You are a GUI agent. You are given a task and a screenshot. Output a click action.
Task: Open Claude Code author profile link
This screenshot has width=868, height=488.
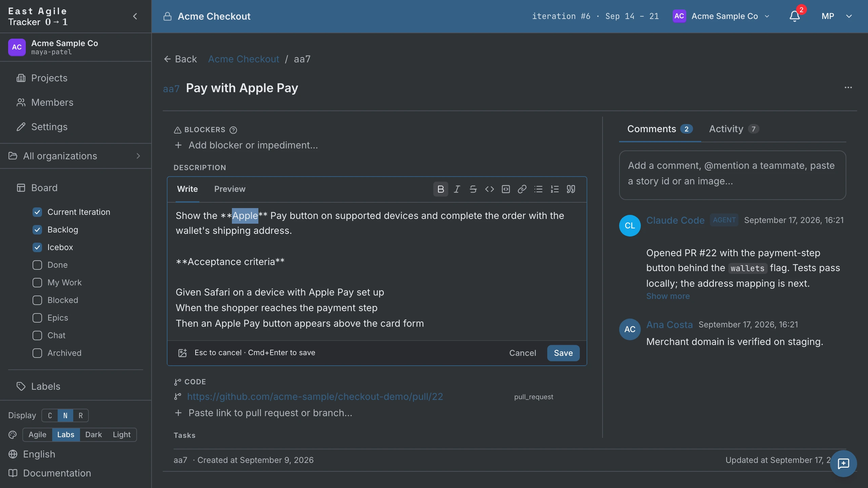pos(675,220)
